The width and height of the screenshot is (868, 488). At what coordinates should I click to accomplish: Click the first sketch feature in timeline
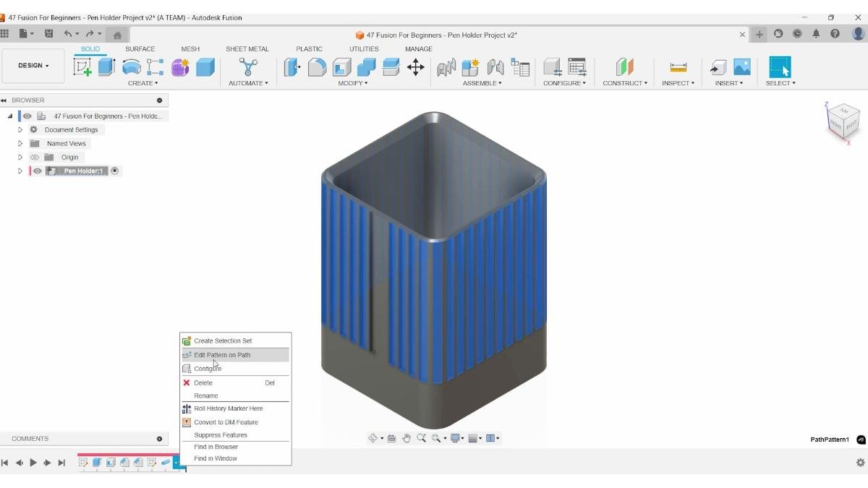[x=83, y=463]
